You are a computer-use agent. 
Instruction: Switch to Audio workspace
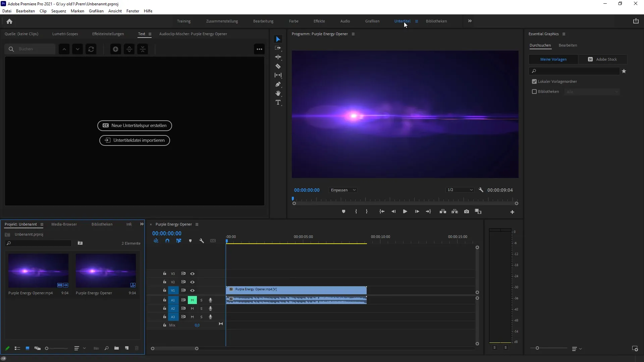coord(345,21)
